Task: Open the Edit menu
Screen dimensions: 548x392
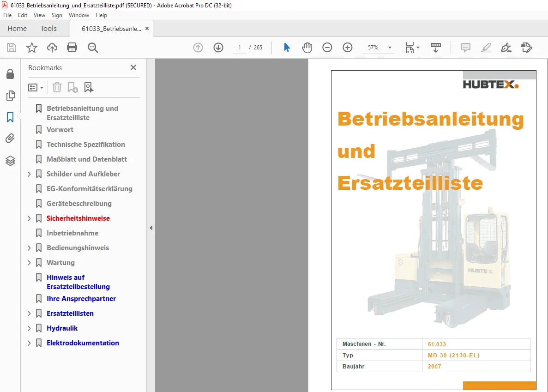Action: [x=23, y=15]
